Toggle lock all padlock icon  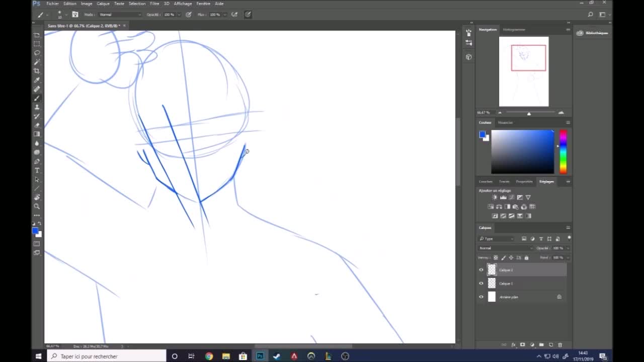[526, 257]
